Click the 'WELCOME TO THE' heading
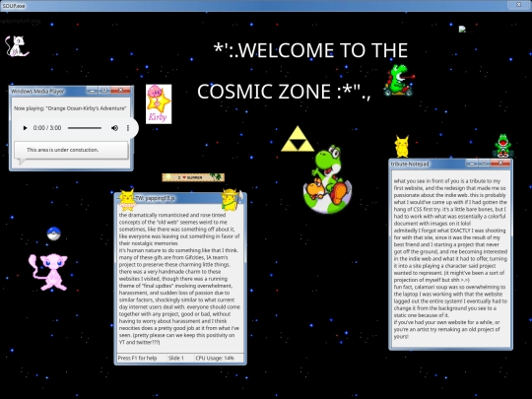532x399 pixels. pyautogui.click(x=310, y=50)
